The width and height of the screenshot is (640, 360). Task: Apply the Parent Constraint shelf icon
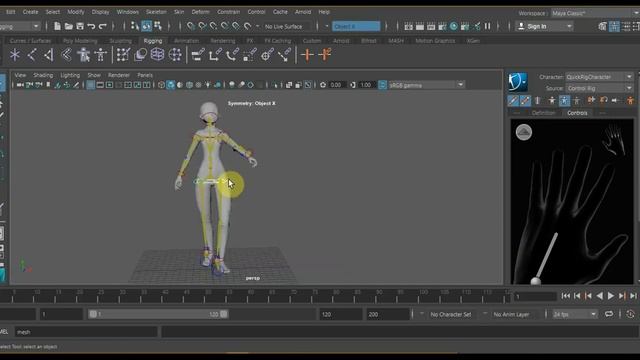198,55
